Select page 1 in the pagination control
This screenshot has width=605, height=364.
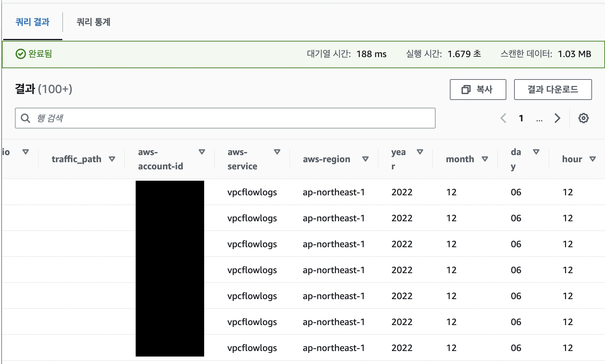pos(521,118)
